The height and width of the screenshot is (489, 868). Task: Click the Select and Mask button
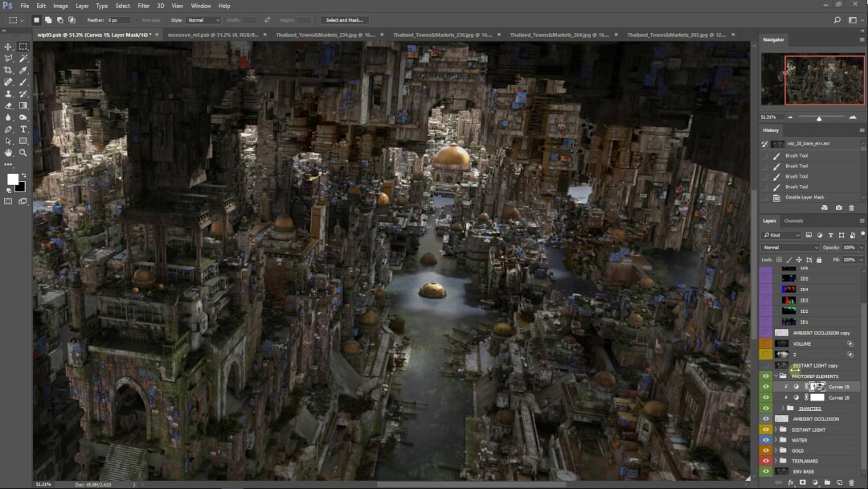point(344,20)
